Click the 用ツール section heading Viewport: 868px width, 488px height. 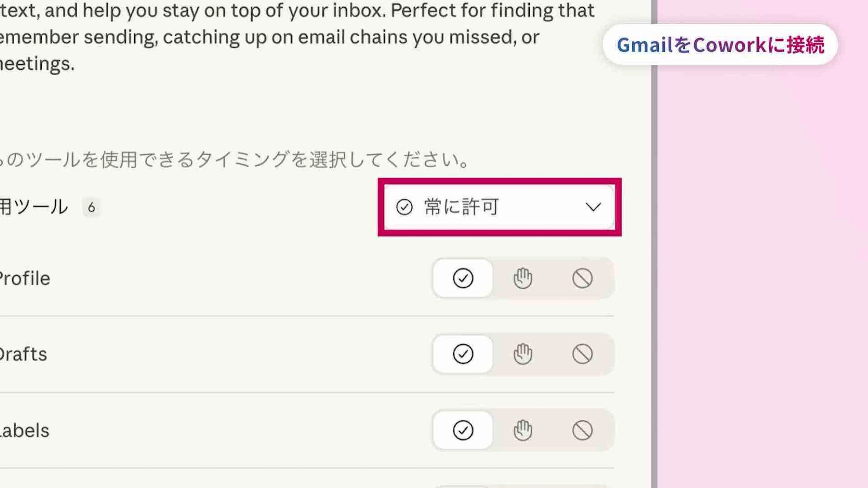(34, 207)
